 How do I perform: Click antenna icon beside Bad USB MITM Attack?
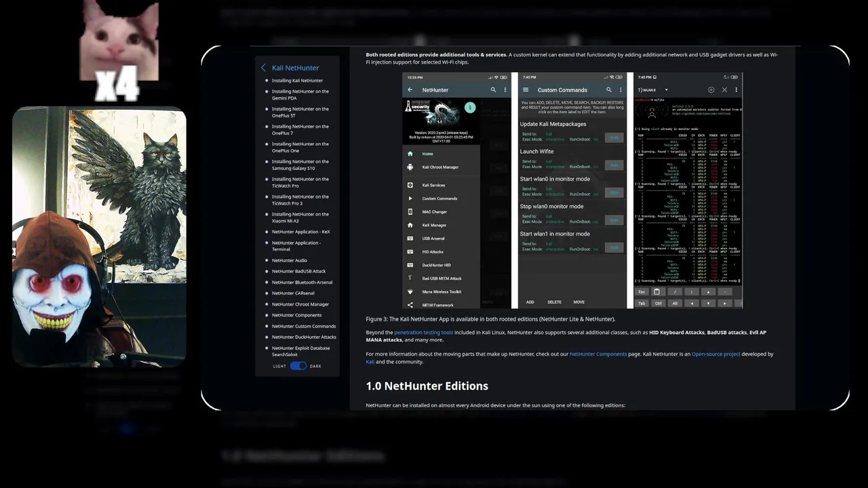point(410,278)
